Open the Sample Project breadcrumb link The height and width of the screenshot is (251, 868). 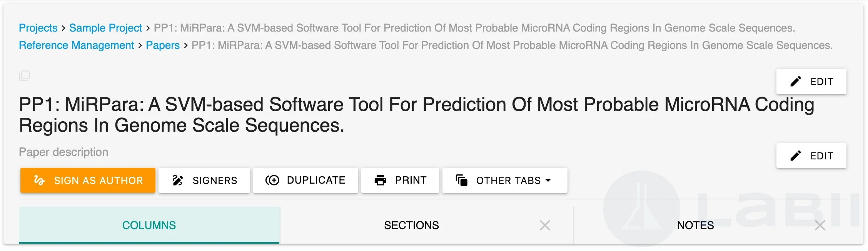click(105, 28)
